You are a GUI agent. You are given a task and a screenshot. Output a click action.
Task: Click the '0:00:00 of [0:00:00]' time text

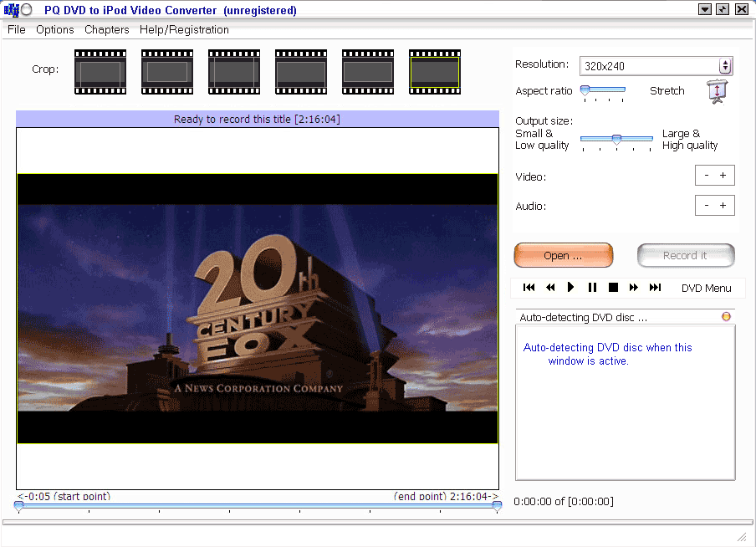[x=564, y=502]
